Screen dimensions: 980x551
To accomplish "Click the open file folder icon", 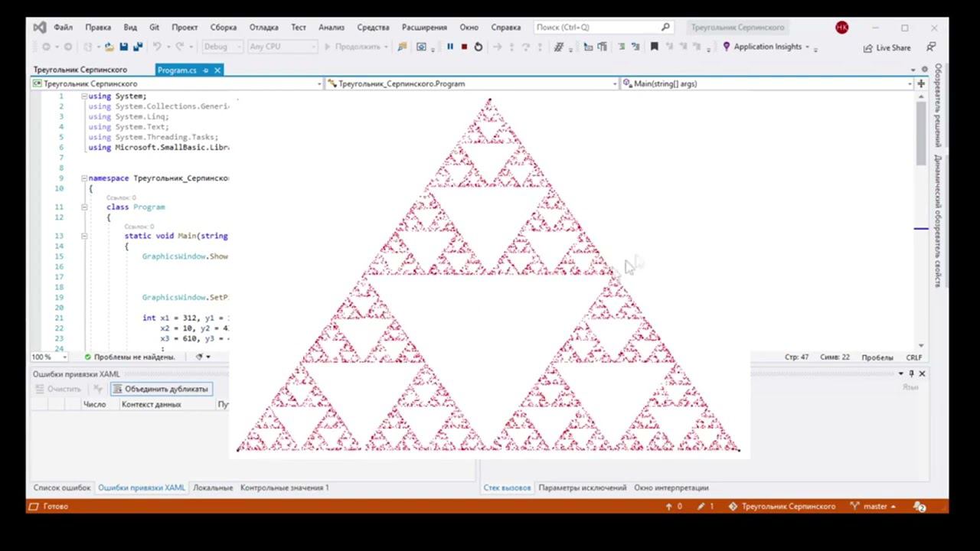I will [109, 47].
